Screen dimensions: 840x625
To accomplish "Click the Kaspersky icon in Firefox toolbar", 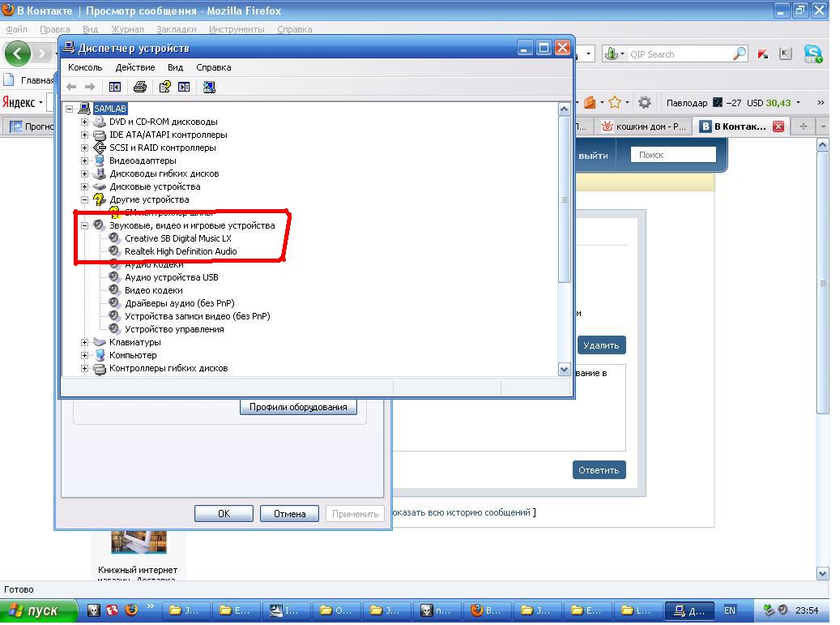I will (763, 54).
